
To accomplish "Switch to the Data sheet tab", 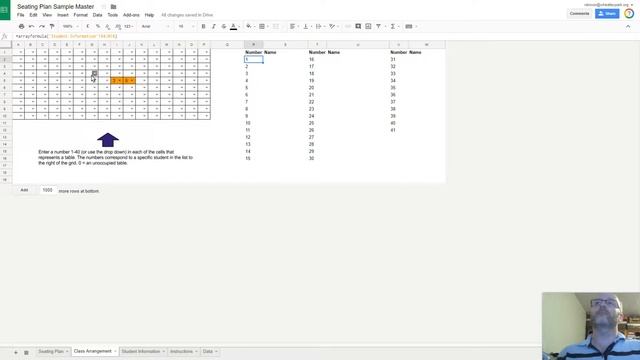I will pos(208,351).
